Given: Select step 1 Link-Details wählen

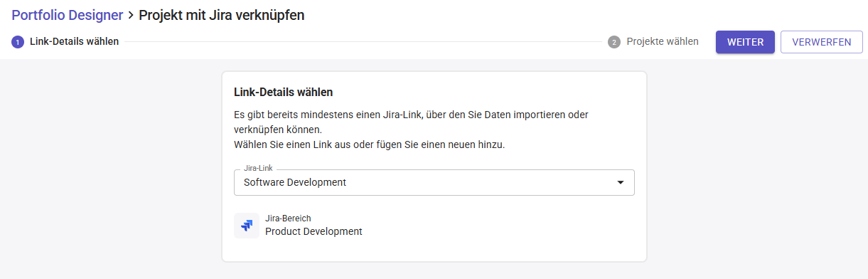Looking at the screenshot, I should point(65,41).
